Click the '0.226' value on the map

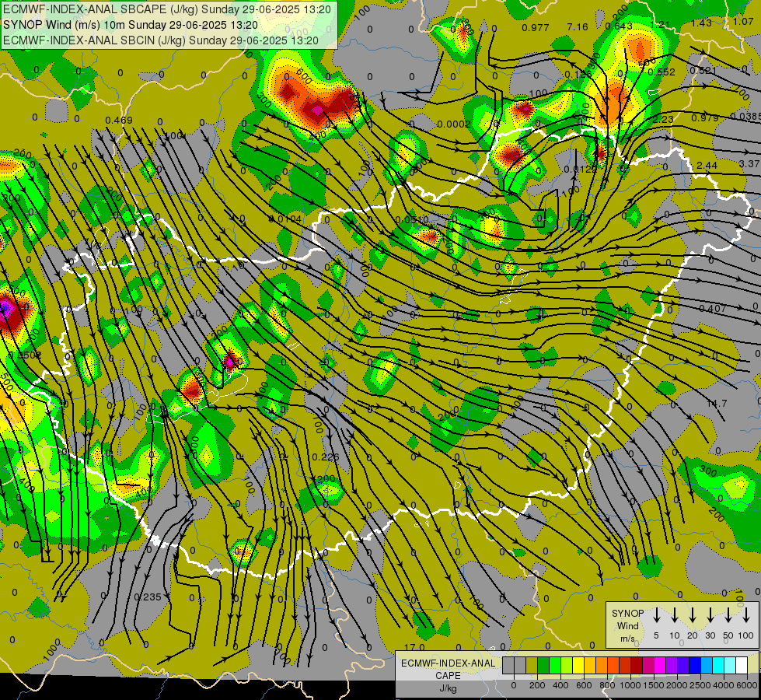(326, 457)
